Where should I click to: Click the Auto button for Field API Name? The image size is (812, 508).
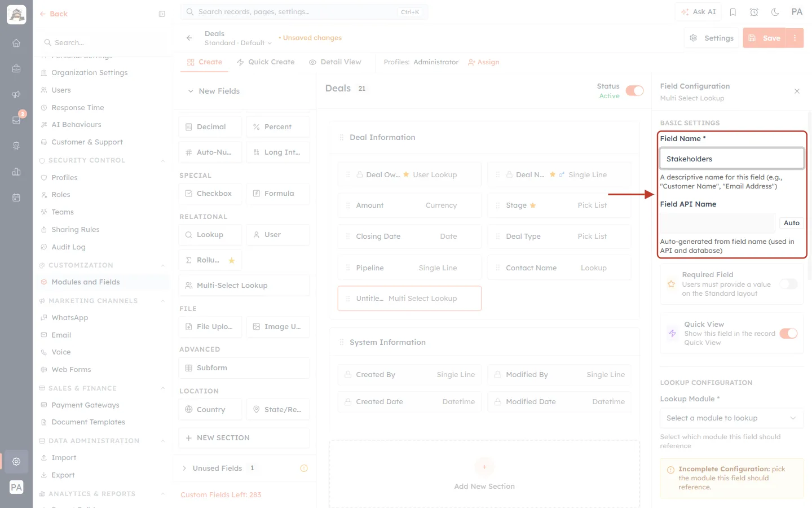pos(791,223)
